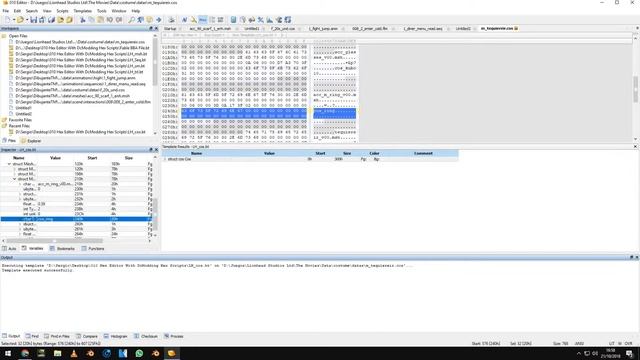Close the Output panel
The image size is (640, 360).
(637, 258)
